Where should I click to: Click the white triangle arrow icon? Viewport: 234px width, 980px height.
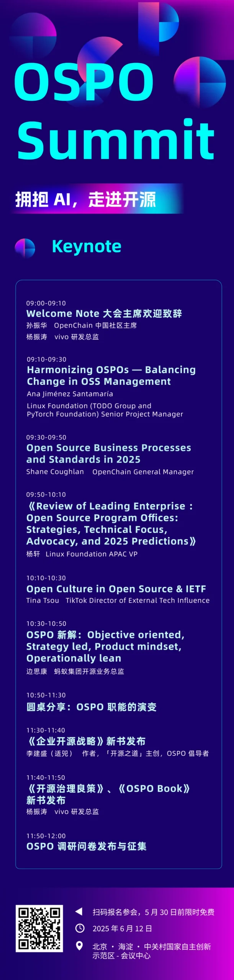pos(79,911)
